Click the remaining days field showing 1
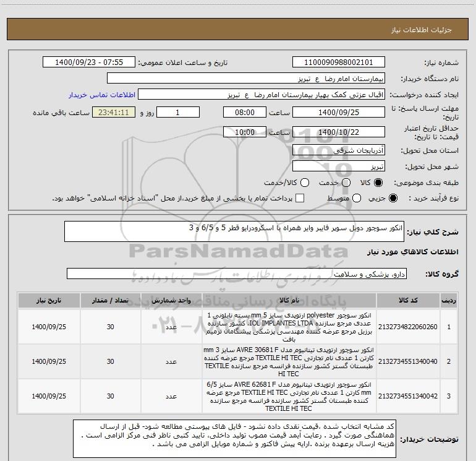The width and height of the screenshot is (476, 461). click(178, 112)
